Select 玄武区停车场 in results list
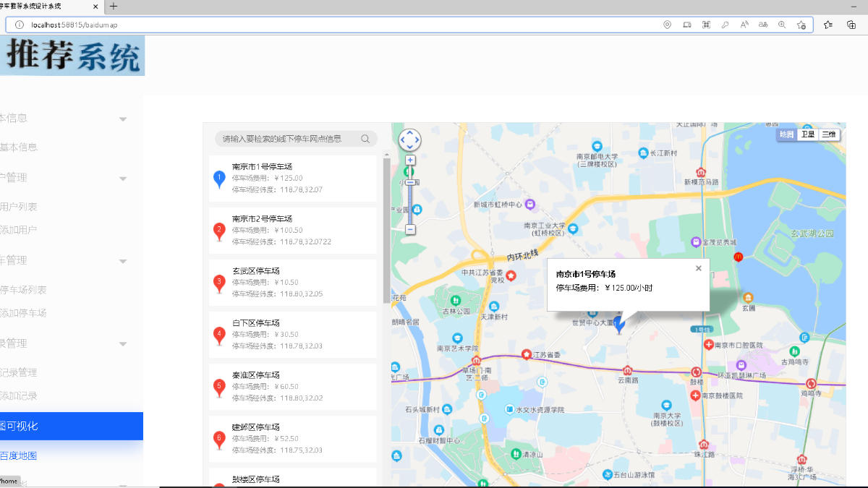The height and width of the screenshot is (488, 868). coord(293,283)
